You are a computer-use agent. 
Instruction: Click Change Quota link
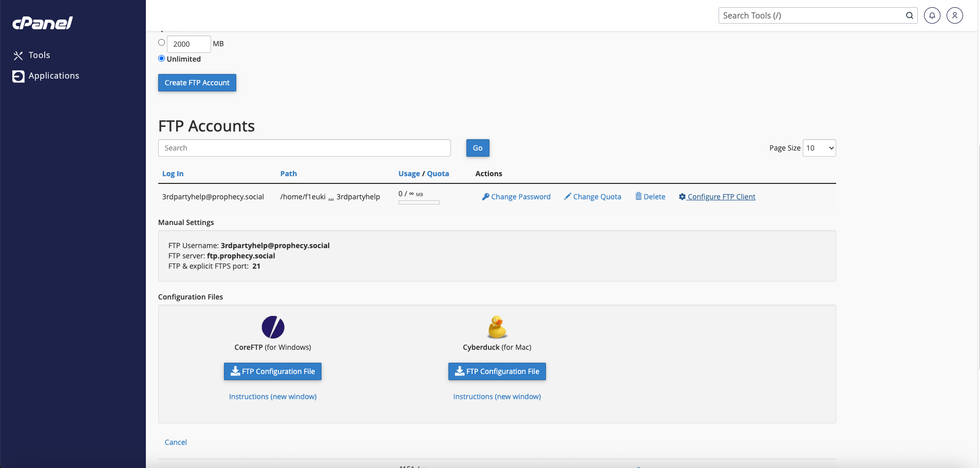[x=593, y=197]
